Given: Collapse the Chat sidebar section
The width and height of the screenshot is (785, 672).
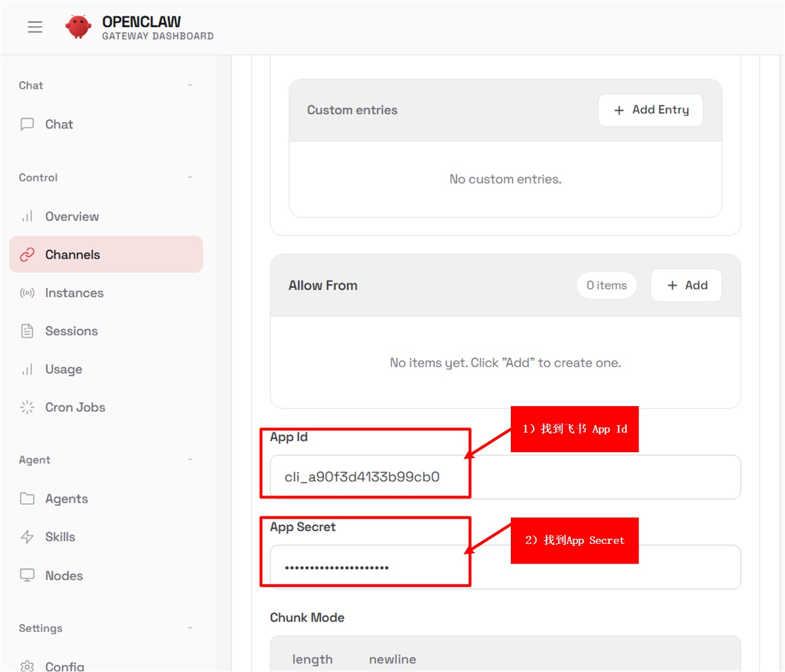Looking at the screenshot, I should (x=190, y=85).
